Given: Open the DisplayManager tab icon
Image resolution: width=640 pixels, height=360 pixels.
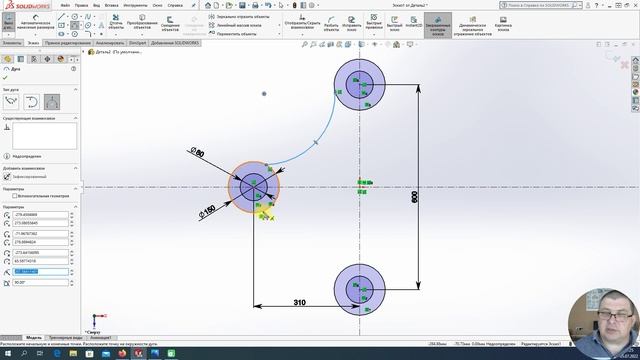Looking at the screenshot, I should (61, 59).
